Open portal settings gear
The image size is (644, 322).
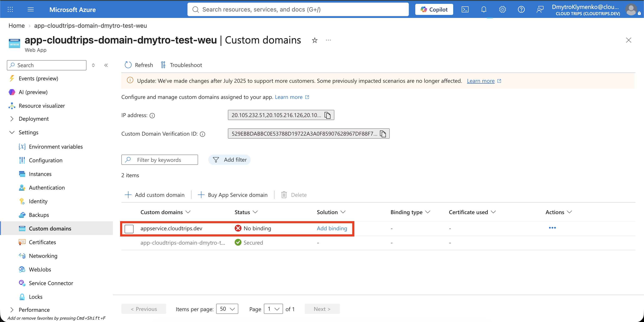(503, 10)
